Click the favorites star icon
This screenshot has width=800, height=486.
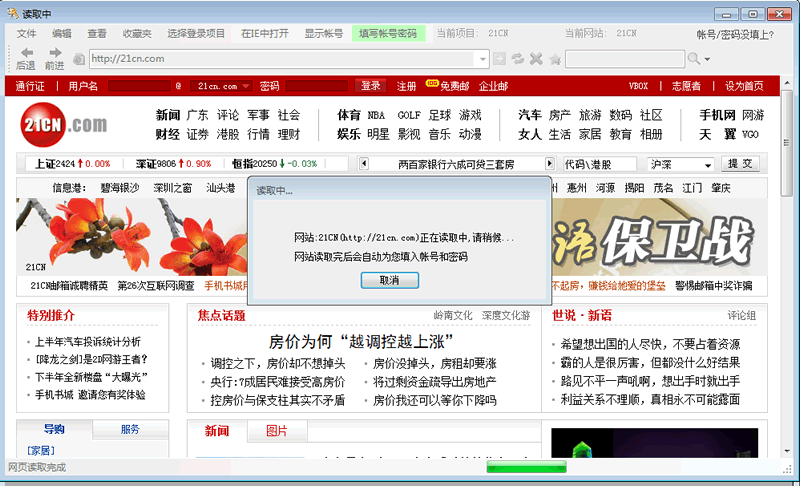[555, 60]
